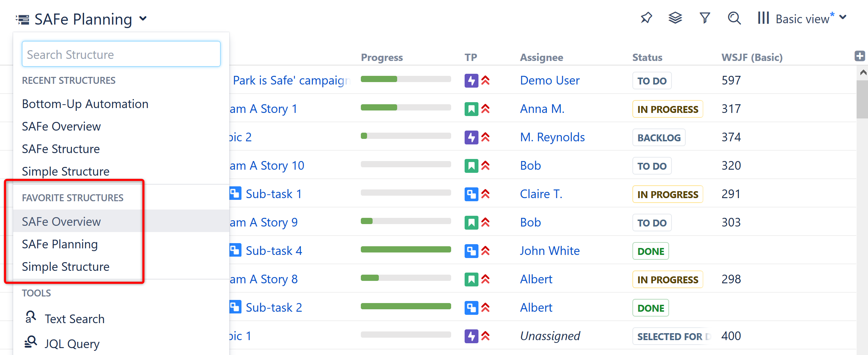The image size is (868, 355).
Task: Click the magnifier search icon in toolbar
Action: (734, 18)
